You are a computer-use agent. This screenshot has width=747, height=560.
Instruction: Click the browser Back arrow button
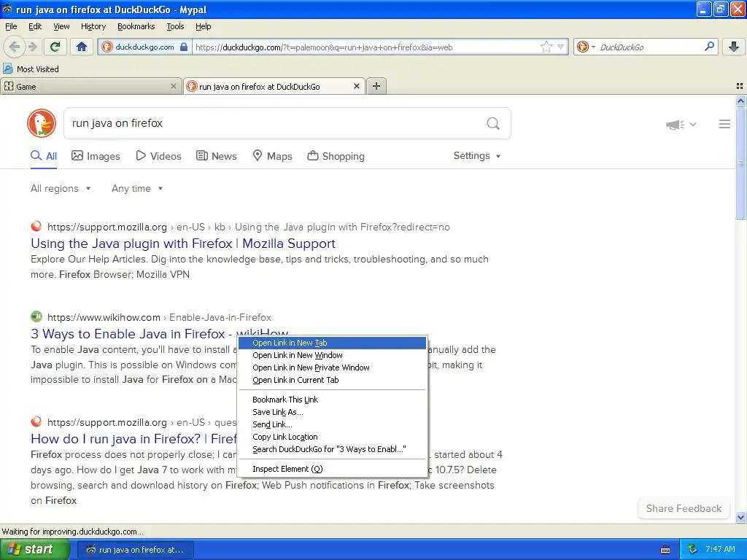[x=15, y=47]
